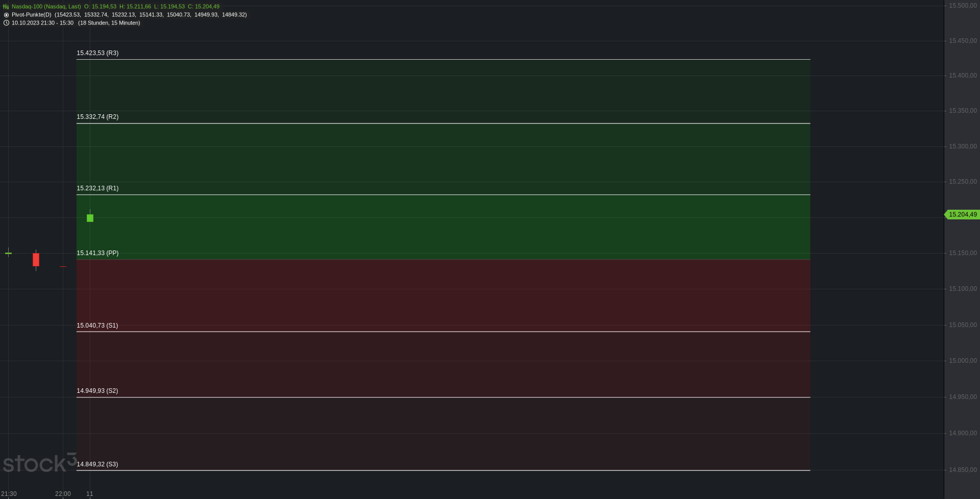The image size is (980, 499).
Task: Click the green 15.204,49 current price tag
Action: (x=962, y=215)
